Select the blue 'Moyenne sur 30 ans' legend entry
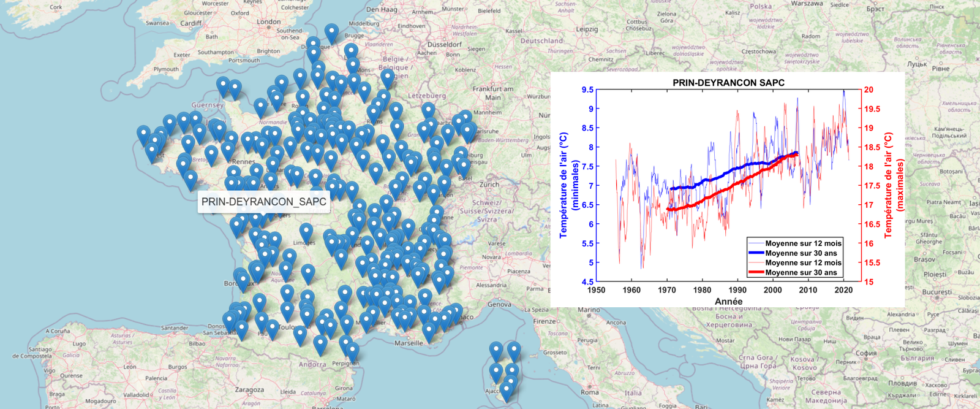Viewport: 980px width, 409px height. pos(801,253)
